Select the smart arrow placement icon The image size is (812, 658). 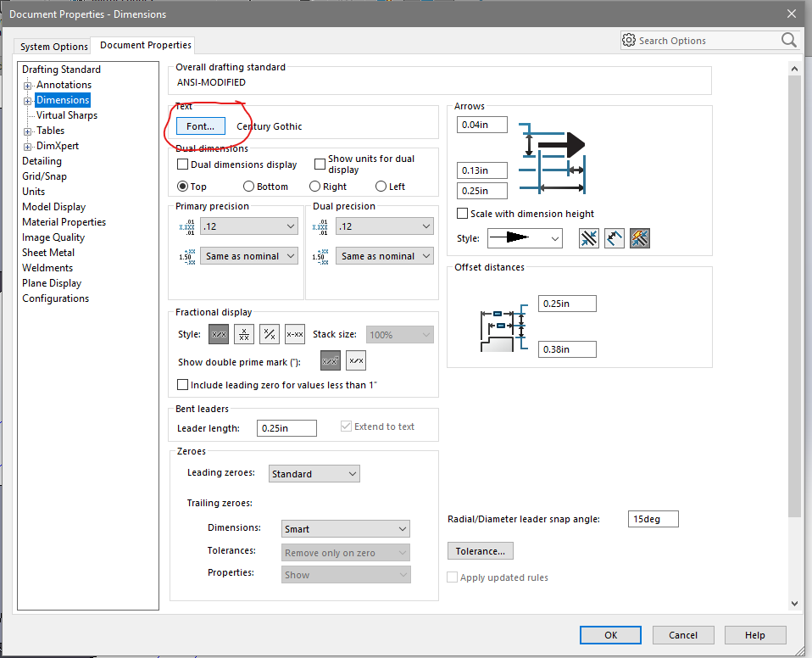640,238
